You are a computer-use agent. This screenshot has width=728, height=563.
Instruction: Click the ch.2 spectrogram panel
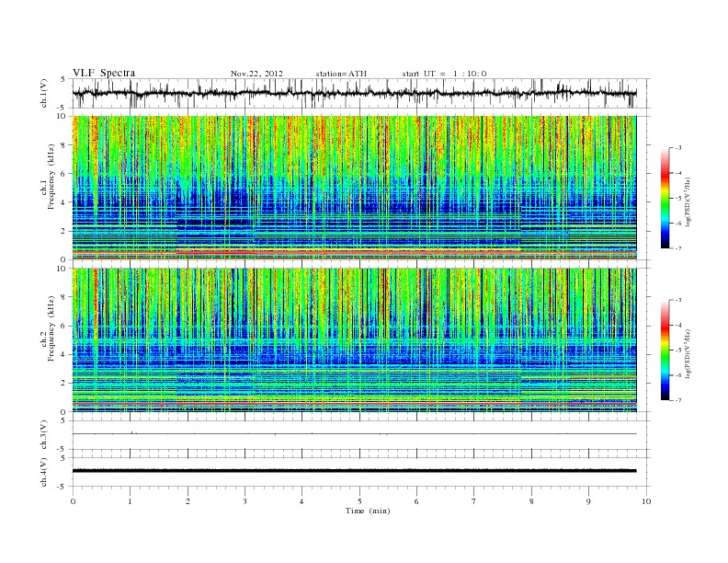click(x=354, y=340)
